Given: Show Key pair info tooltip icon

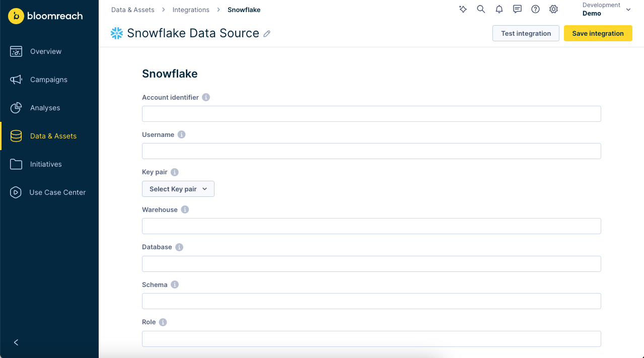Looking at the screenshot, I should point(175,172).
